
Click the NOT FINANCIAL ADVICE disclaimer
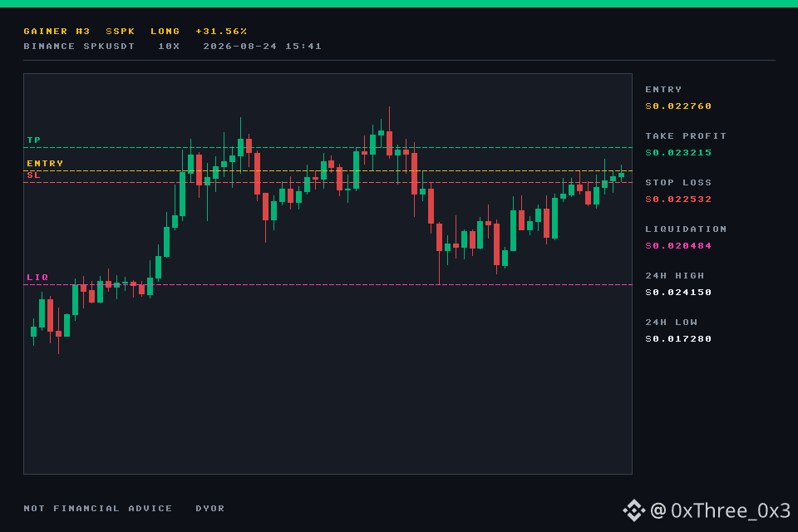coord(98,508)
